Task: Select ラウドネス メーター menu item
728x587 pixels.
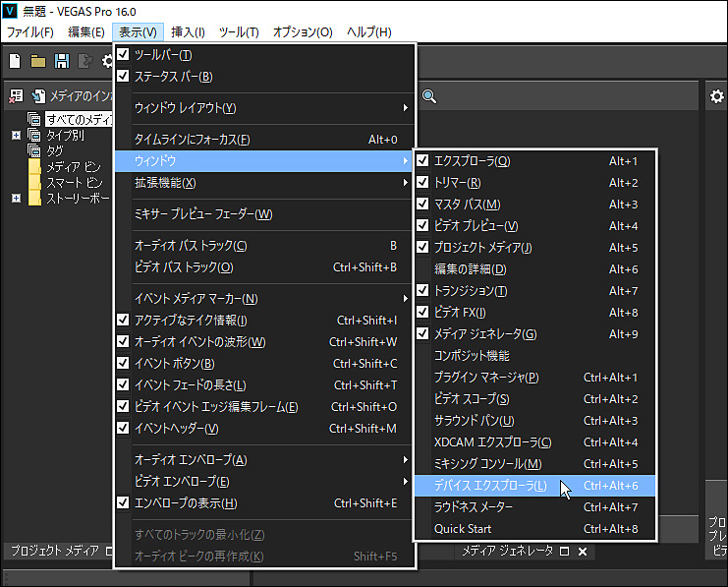Action: pyautogui.click(x=534, y=507)
